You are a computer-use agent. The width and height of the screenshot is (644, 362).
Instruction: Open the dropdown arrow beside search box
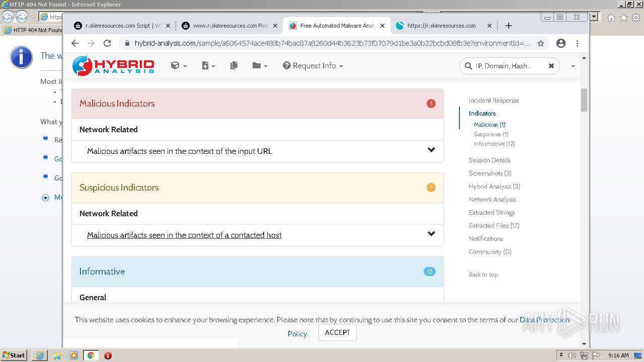click(x=573, y=66)
